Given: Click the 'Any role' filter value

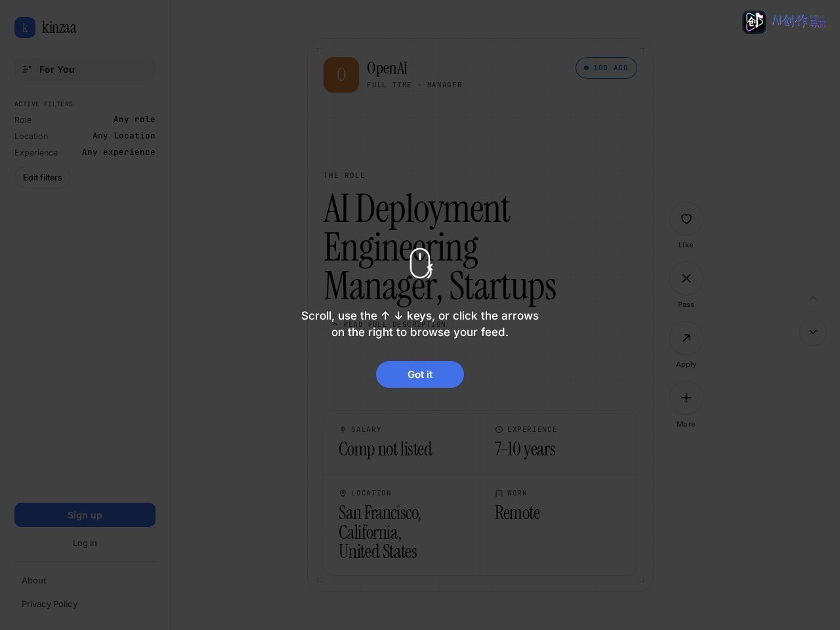Looking at the screenshot, I should pos(135,119).
